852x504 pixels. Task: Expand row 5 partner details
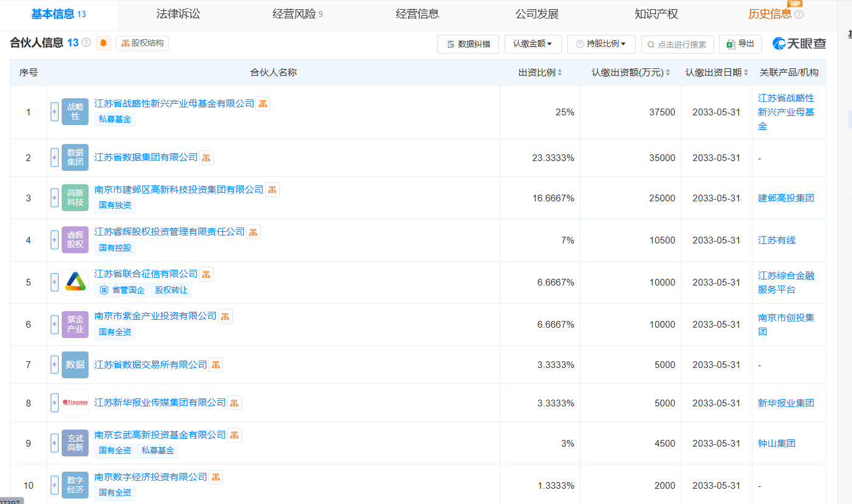click(x=54, y=283)
